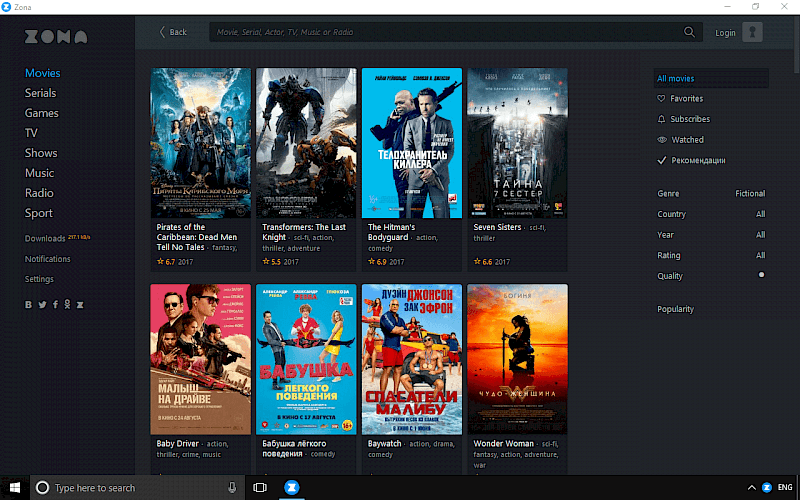Open Settings in the sidebar
Viewport: 800px width, 500px height.
pyautogui.click(x=39, y=279)
